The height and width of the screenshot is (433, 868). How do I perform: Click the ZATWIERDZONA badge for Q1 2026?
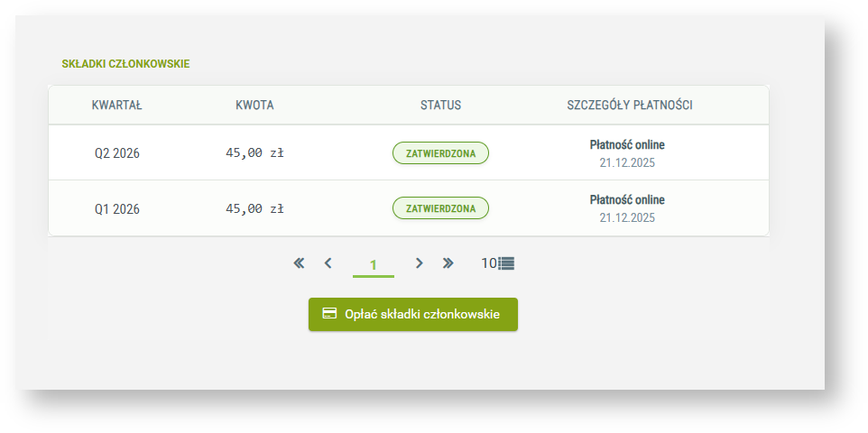pos(440,208)
